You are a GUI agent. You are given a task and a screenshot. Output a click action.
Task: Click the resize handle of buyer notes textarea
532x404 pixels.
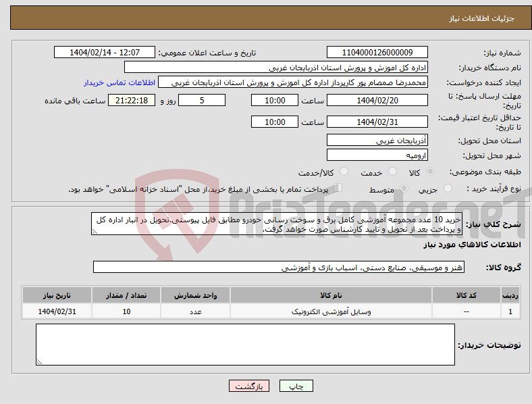(39, 362)
